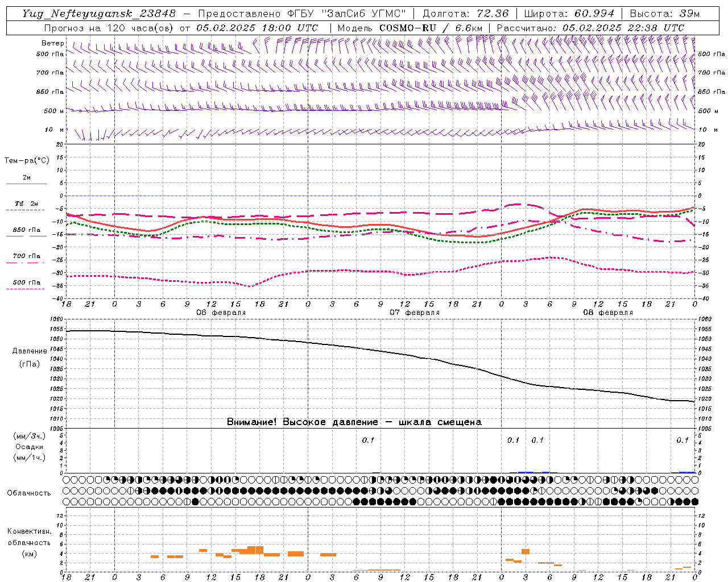728x582 pixels.
Task: Click the Рассчитано: 05.02.2025 22:38 UTC text
Action: (590, 28)
